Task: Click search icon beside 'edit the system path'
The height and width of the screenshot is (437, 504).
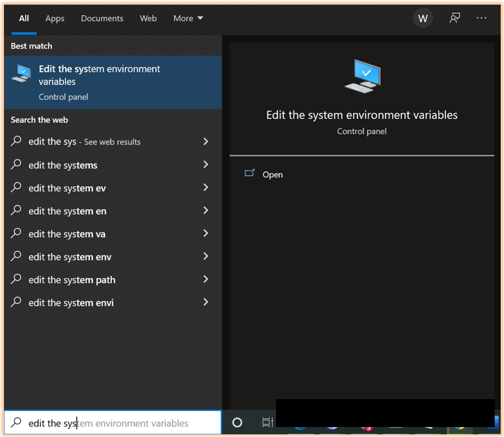Action: tap(16, 279)
